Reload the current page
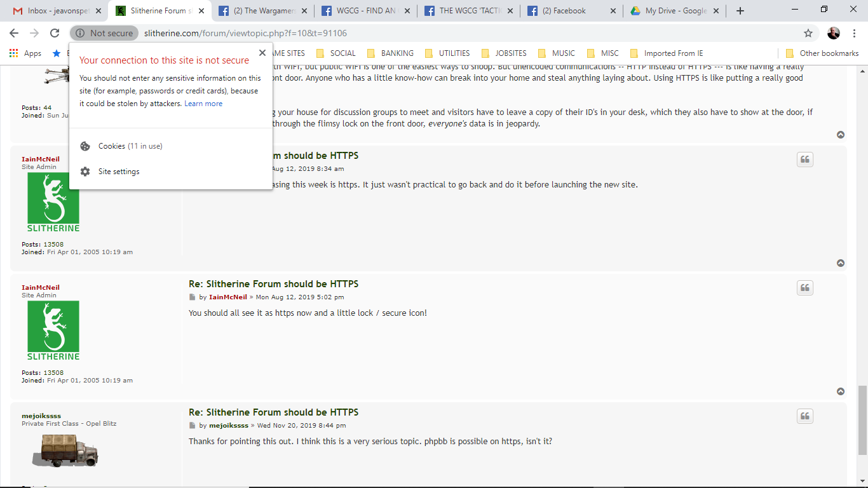Image resolution: width=868 pixels, height=488 pixels. pos(55,33)
